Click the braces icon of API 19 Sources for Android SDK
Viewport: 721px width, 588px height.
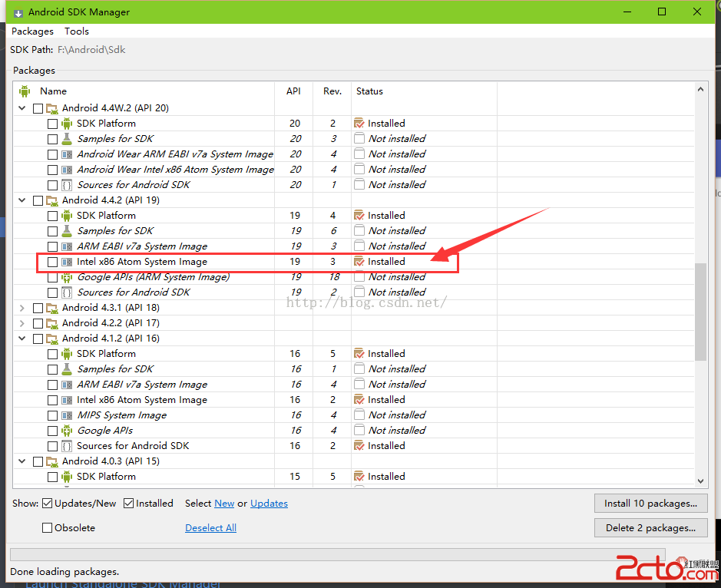pos(67,292)
